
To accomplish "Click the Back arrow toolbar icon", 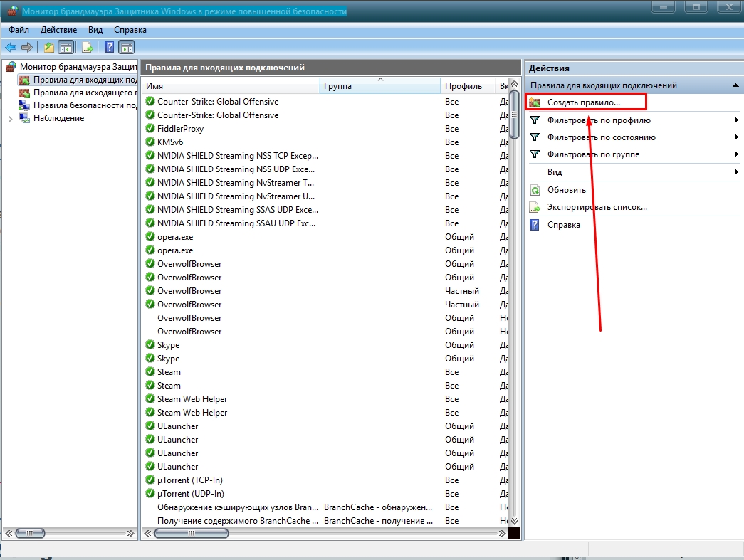I will 11,47.
